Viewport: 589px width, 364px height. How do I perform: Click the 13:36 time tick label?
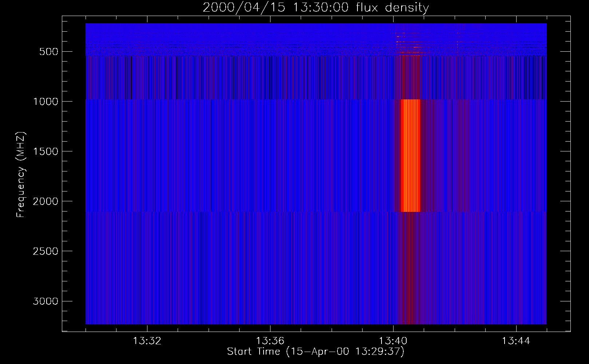pos(270,341)
